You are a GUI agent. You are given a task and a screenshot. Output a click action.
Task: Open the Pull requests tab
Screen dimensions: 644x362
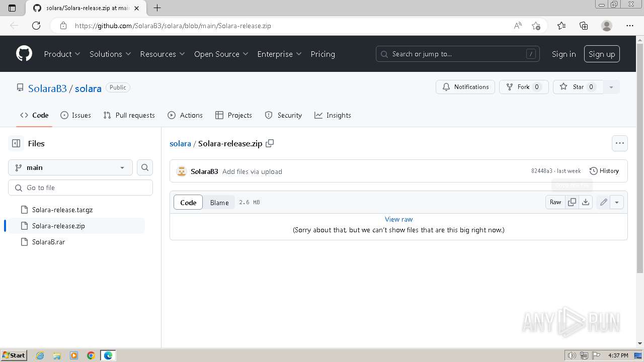point(129,115)
